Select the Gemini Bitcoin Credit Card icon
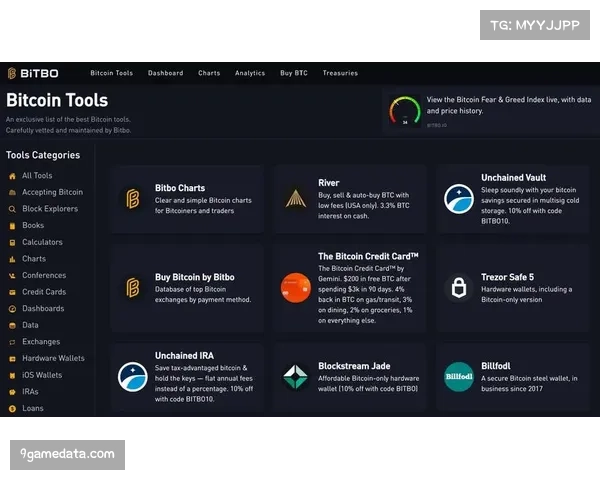The width and height of the screenshot is (600, 480). point(295,288)
